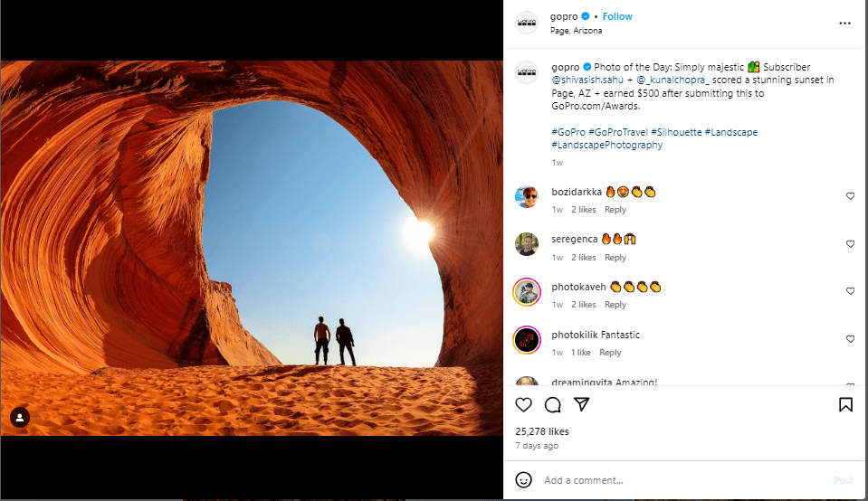Like photokilik's comment heart
The height and width of the screenshot is (501, 868).
[x=850, y=339]
